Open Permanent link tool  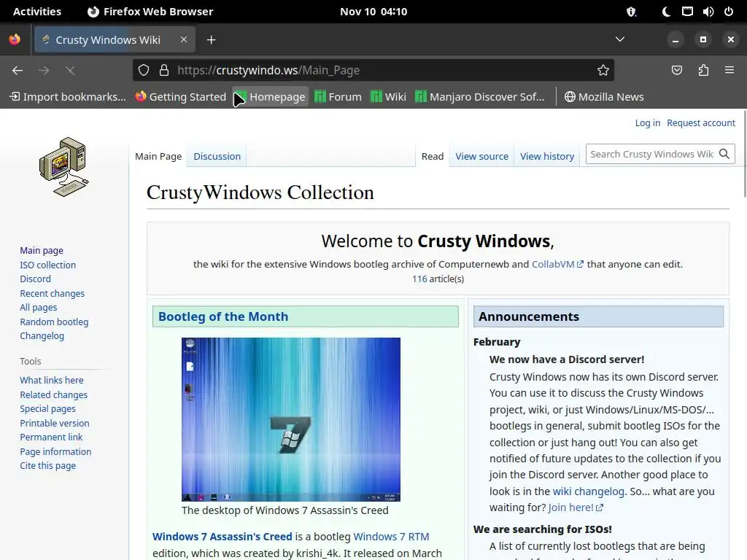click(x=51, y=437)
